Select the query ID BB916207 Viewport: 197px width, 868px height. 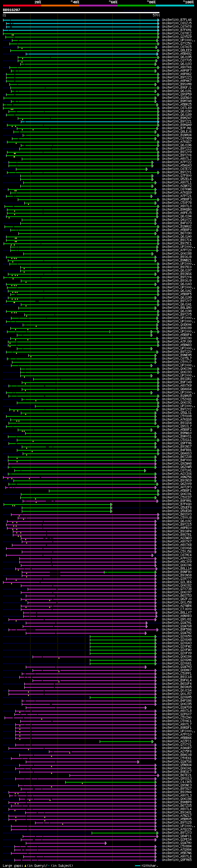(x=11, y=10)
